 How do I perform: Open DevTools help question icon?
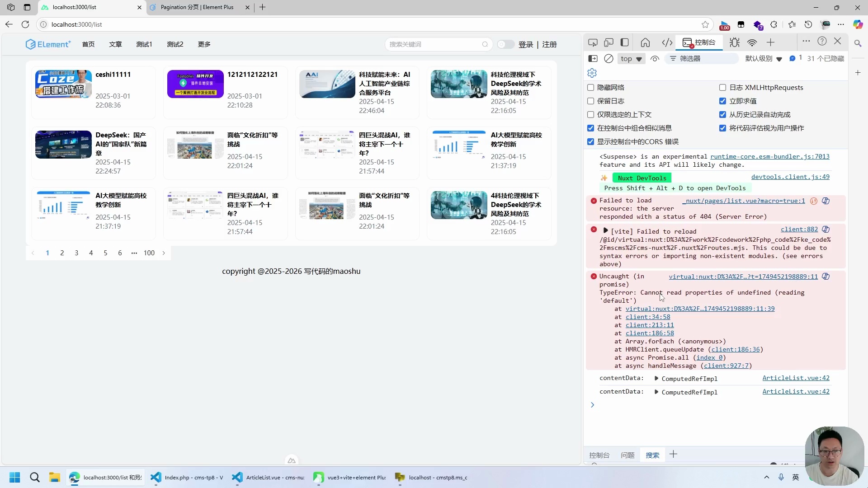[x=822, y=41]
